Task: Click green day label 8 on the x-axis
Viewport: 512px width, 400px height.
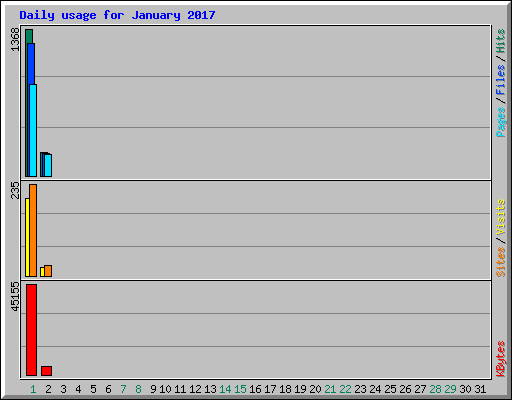Action: (138, 389)
